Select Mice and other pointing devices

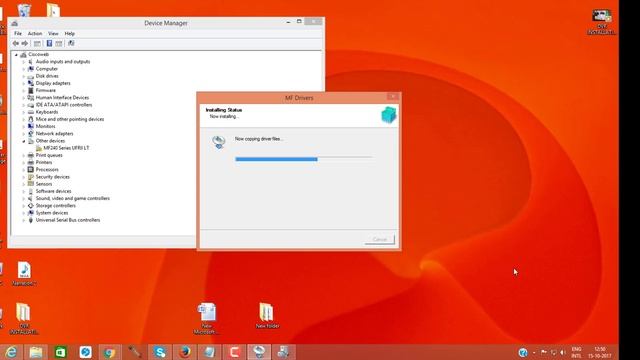tap(70, 119)
